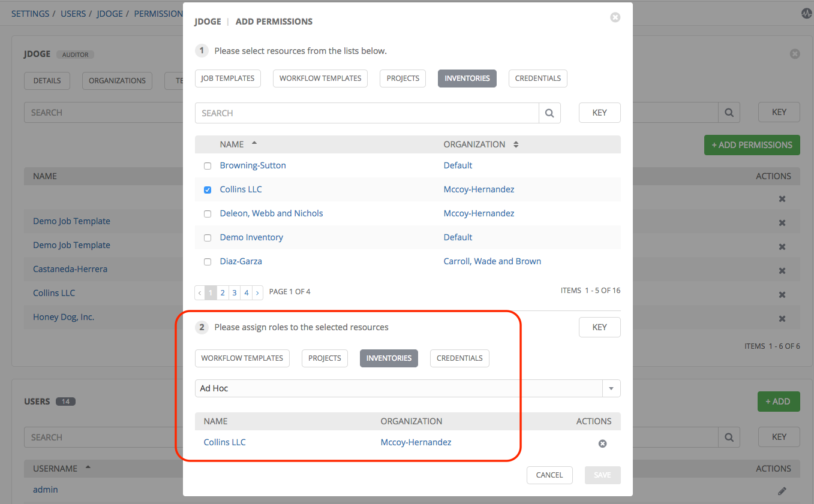Edit the admin user with pencil icon

[x=782, y=491]
